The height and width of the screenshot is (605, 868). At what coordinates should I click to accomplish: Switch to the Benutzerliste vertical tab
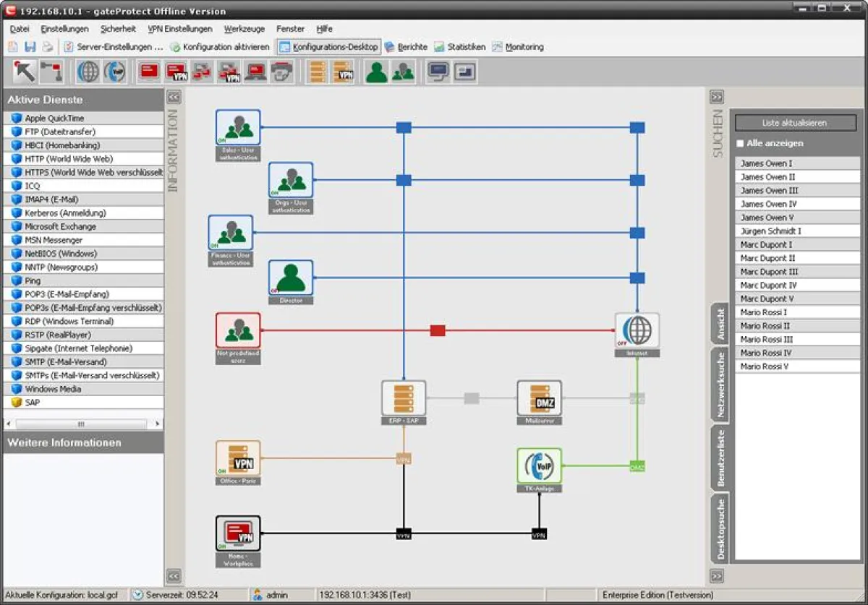point(720,458)
